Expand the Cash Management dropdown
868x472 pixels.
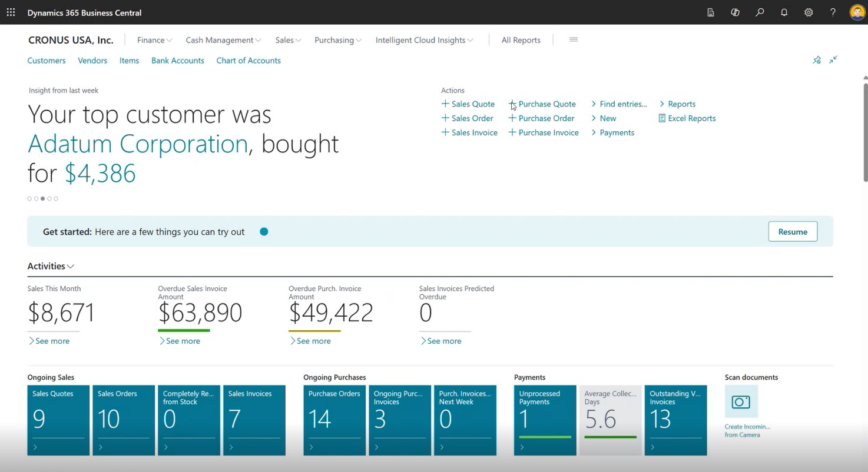click(223, 40)
